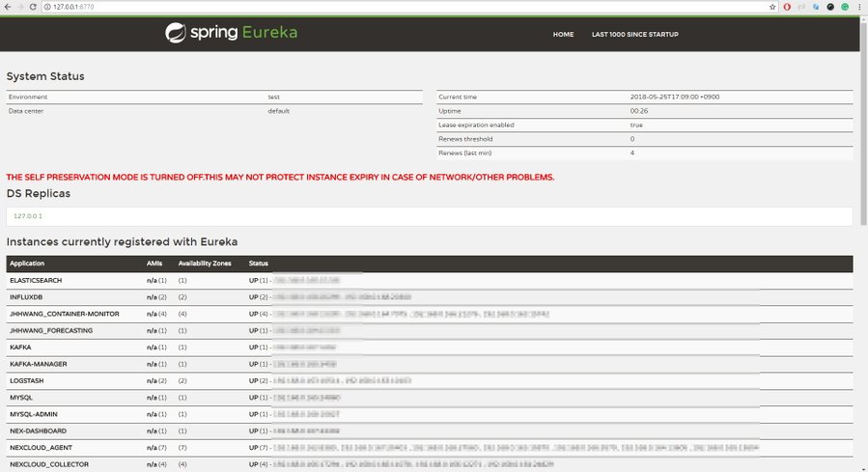Click the n/a (4) AMI for JHHWANG_CONTAINER-MONITOR

point(156,314)
